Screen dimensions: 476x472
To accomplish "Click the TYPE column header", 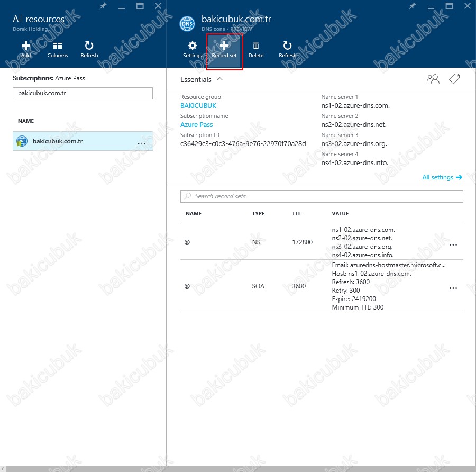I will (x=258, y=214).
